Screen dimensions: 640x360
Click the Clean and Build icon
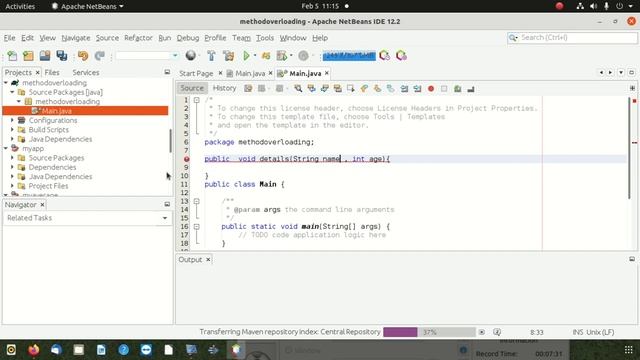pyautogui.click(x=229, y=56)
